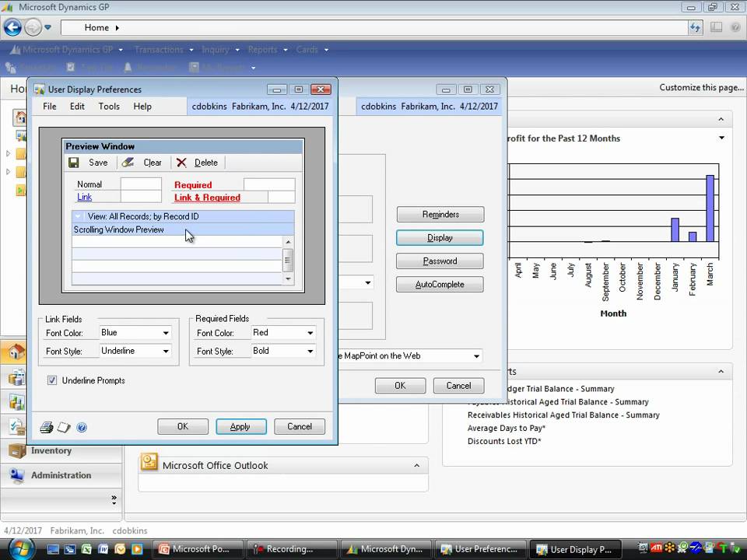Open the note icon beside the printer
Image resolution: width=747 pixels, height=560 pixels.
tap(64, 427)
